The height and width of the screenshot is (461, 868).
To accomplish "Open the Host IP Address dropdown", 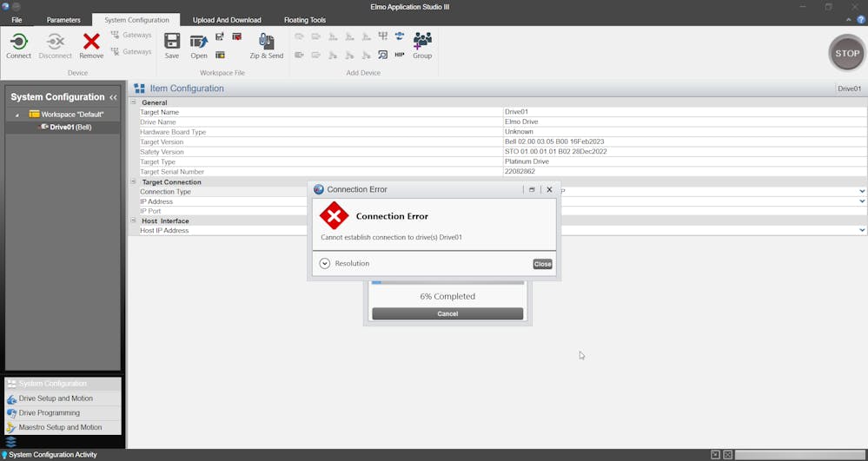I will 862,230.
